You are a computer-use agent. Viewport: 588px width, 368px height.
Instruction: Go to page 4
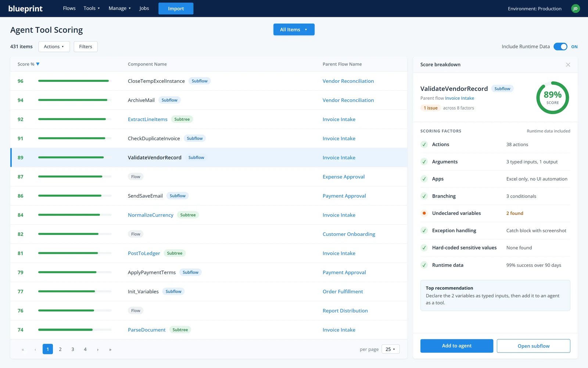(85, 349)
